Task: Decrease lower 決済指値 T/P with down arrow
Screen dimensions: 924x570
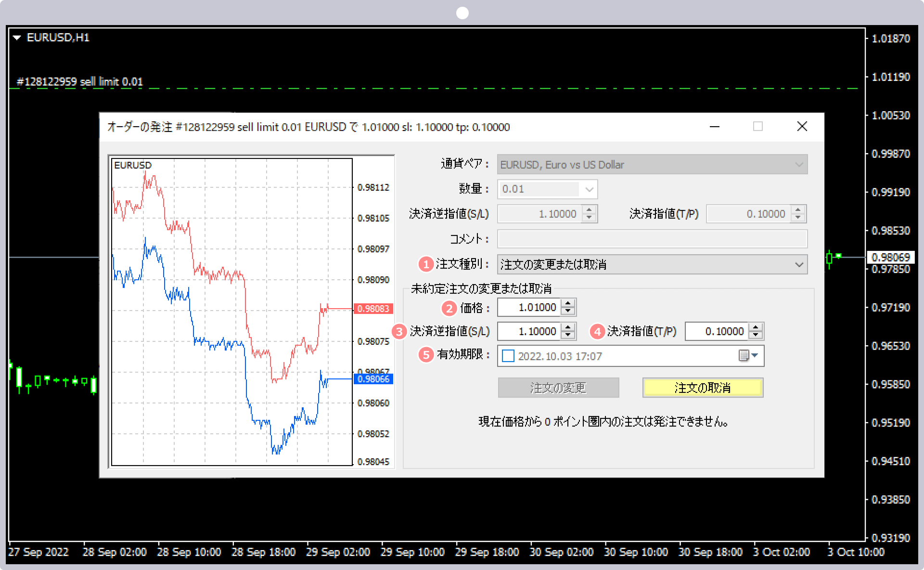Action: click(x=756, y=335)
